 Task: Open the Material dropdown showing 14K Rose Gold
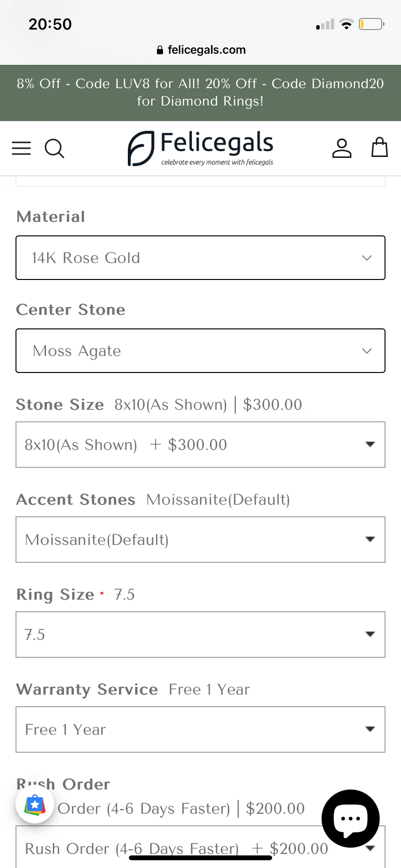[x=200, y=258]
